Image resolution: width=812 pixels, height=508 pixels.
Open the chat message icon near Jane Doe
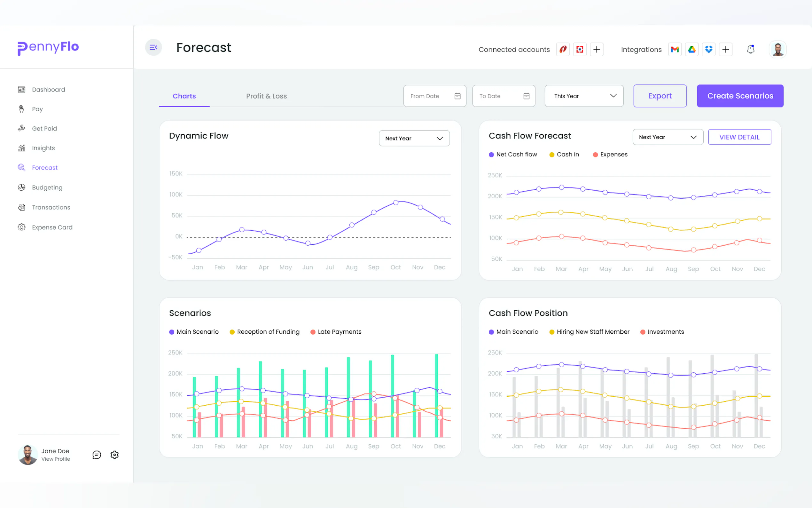pos(97,455)
